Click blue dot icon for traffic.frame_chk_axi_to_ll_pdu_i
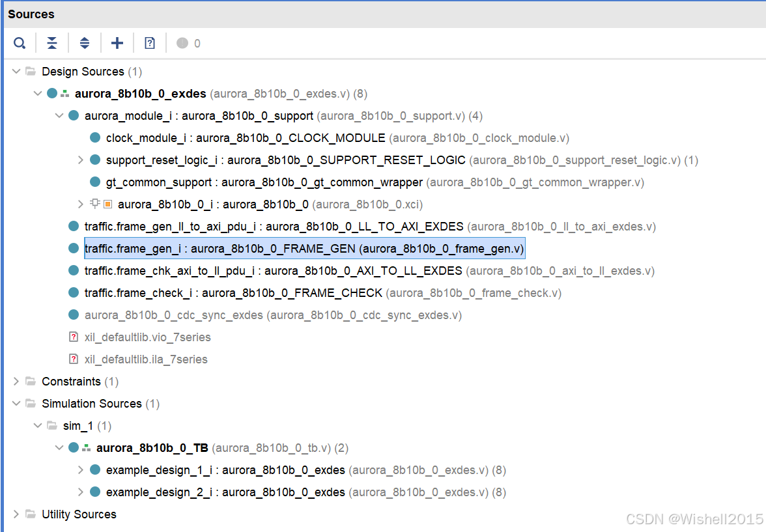The width and height of the screenshot is (766, 532). click(x=74, y=270)
